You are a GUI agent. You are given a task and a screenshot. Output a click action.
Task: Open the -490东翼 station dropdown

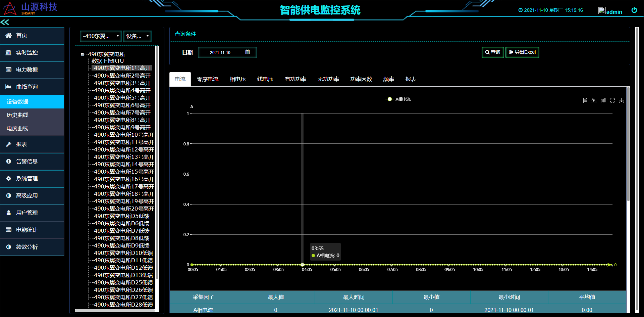(x=101, y=36)
